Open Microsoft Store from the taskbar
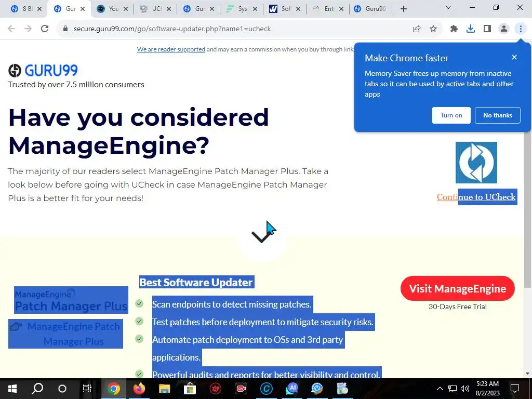The image size is (532, 399). [190, 389]
